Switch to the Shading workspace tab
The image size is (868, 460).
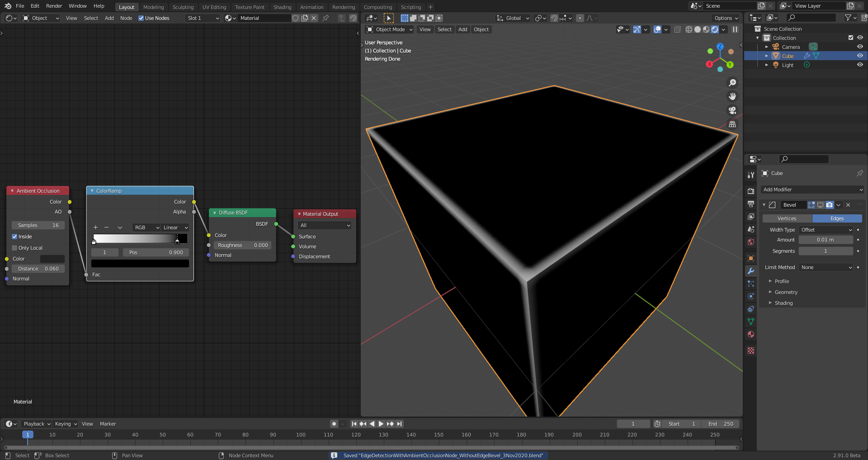tap(282, 7)
